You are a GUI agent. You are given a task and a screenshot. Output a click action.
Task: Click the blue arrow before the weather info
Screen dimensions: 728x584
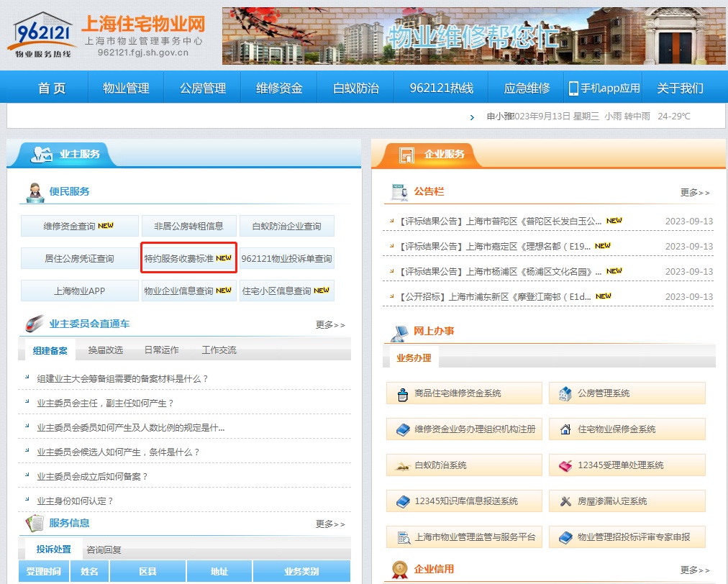pos(472,116)
